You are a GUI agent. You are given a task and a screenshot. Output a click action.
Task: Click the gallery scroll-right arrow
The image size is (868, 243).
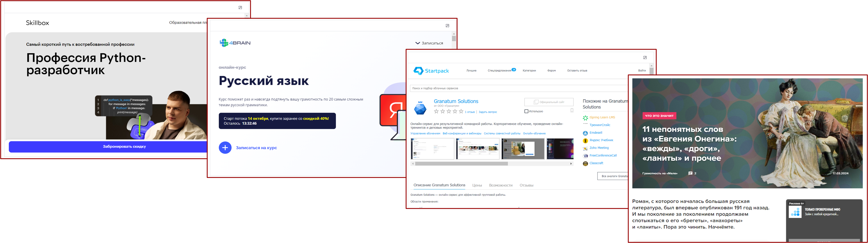coord(571,164)
